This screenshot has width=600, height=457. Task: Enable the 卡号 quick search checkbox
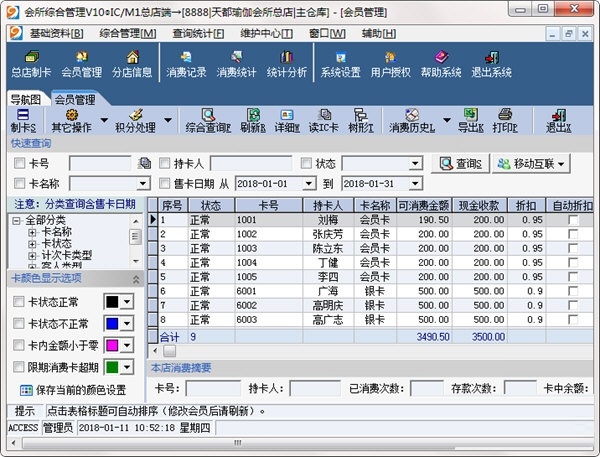20,163
